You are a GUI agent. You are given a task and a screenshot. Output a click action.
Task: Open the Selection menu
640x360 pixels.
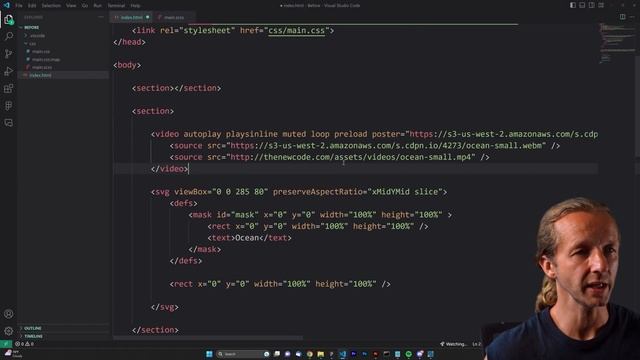point(51,6)
